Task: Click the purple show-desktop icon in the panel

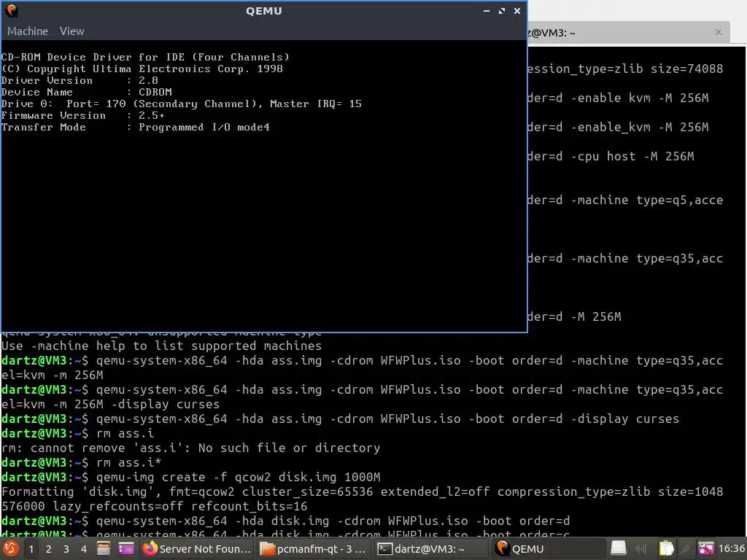Action: tap(126, 548)
